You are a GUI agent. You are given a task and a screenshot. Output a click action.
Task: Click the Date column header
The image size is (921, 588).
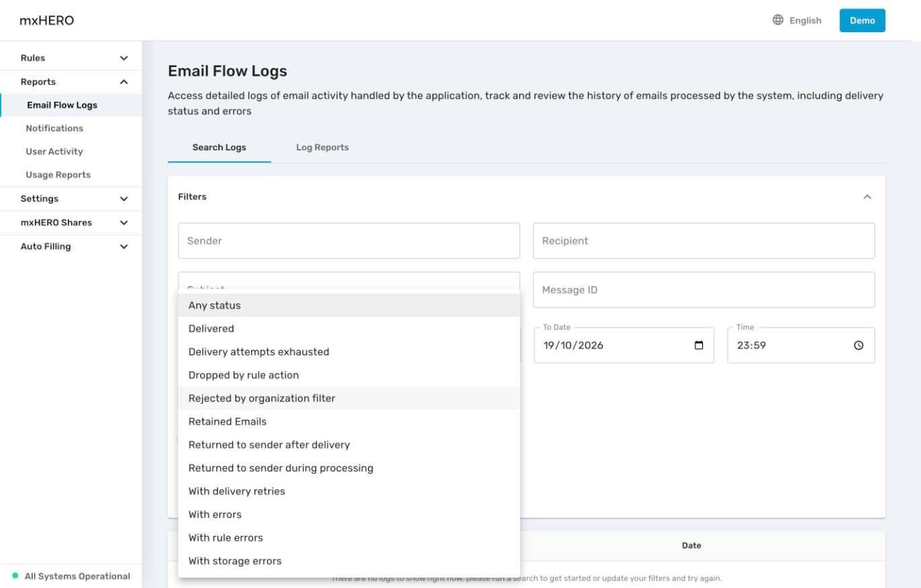tap(691, 546)
